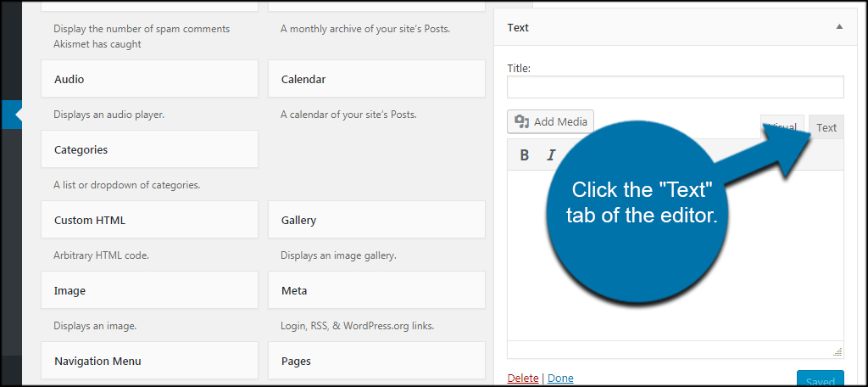Select the Gallery widget
The image size is (868, 387).
(x=376, y=220)
